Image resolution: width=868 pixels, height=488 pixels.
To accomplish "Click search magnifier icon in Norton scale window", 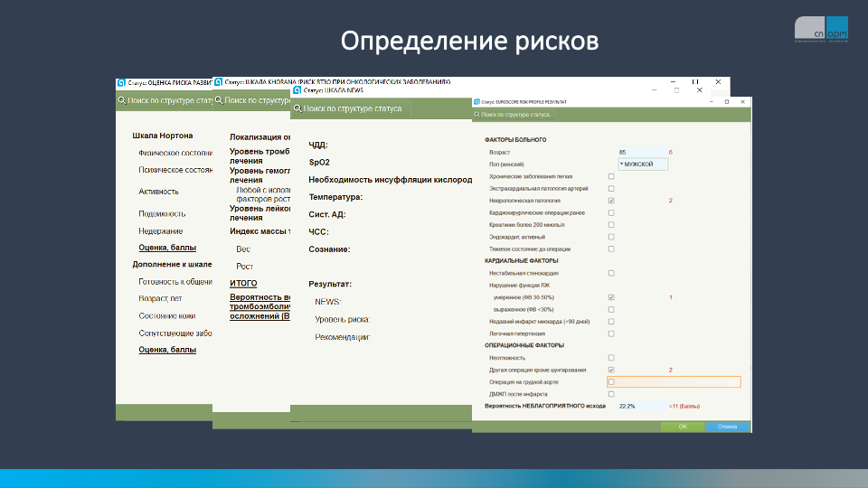I will [122, 100].
